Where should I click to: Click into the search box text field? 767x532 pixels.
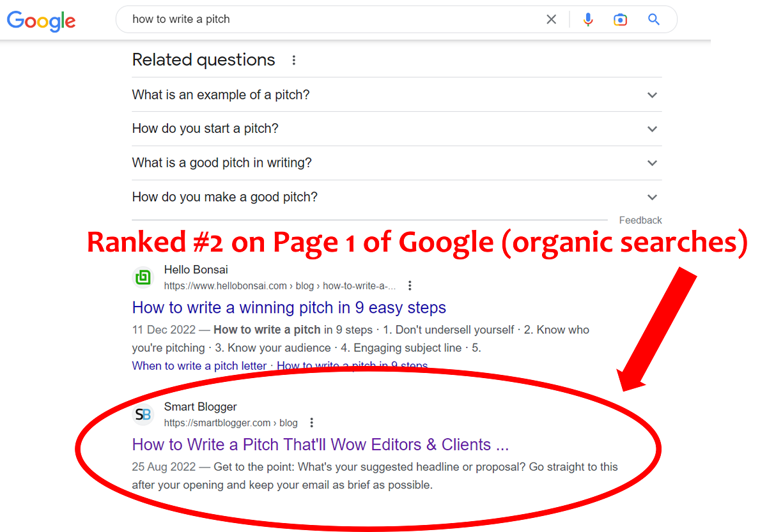(332, 20)
